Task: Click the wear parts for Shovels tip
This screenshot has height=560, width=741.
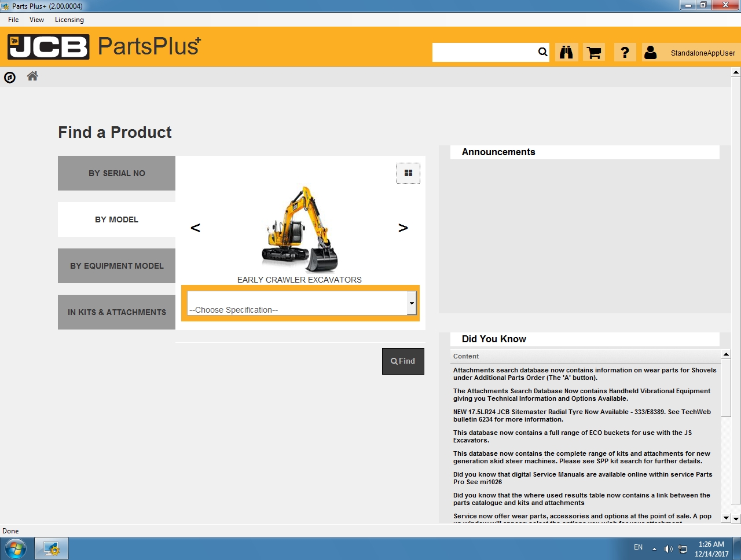Action: tap(585, 374)
